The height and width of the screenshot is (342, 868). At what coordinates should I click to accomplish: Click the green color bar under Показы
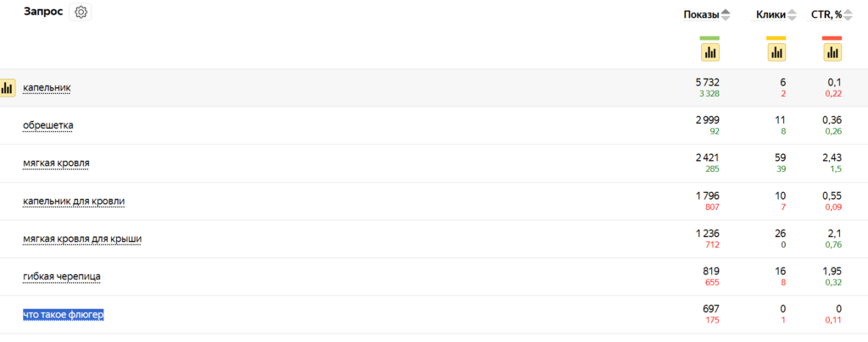point(709,38)
